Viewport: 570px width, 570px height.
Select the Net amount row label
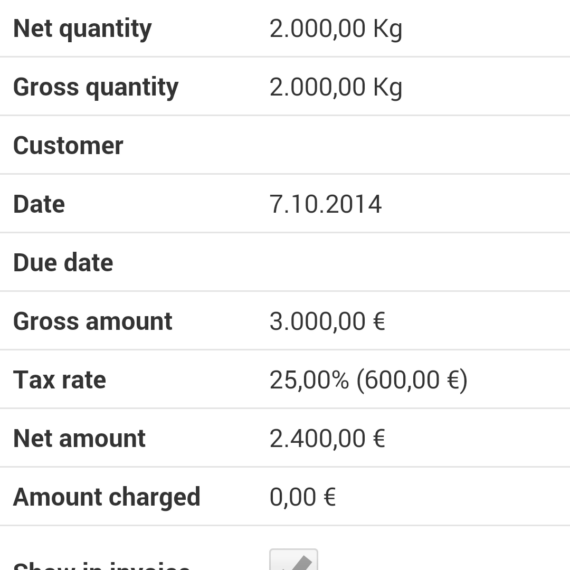click(x=79, y=439)
